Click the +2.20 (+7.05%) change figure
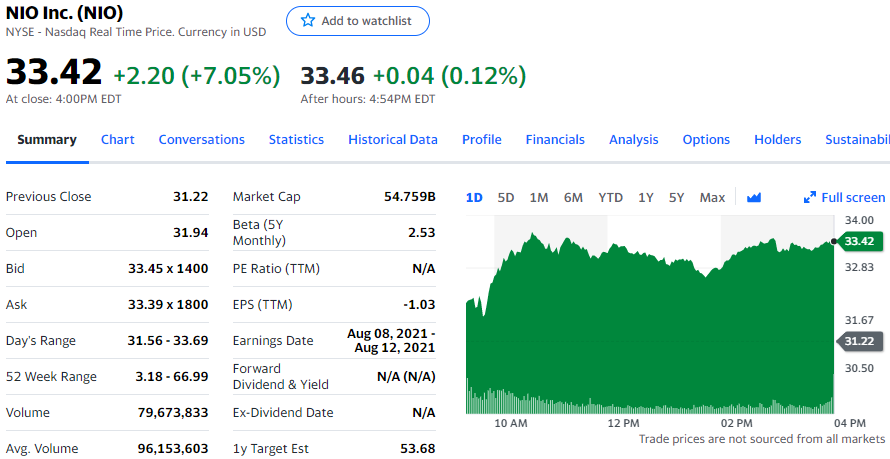Screen dimensions: 890x459 click(x=197, y=75)
